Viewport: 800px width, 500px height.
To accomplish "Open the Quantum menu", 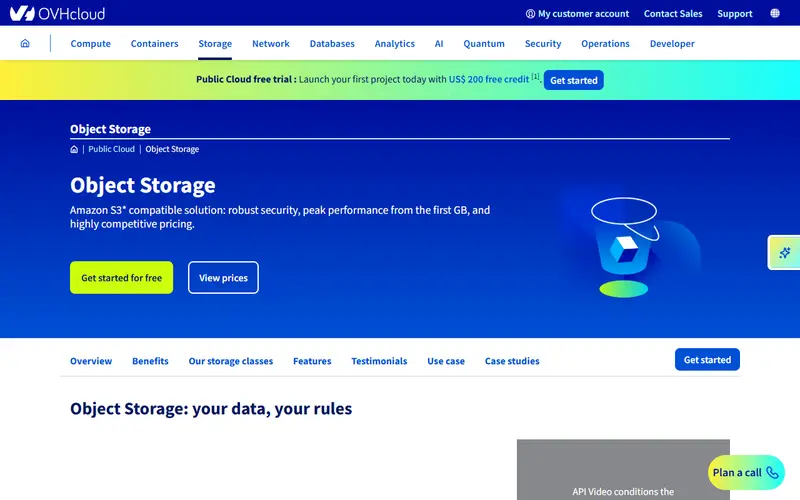I will [x=484, y=43].
